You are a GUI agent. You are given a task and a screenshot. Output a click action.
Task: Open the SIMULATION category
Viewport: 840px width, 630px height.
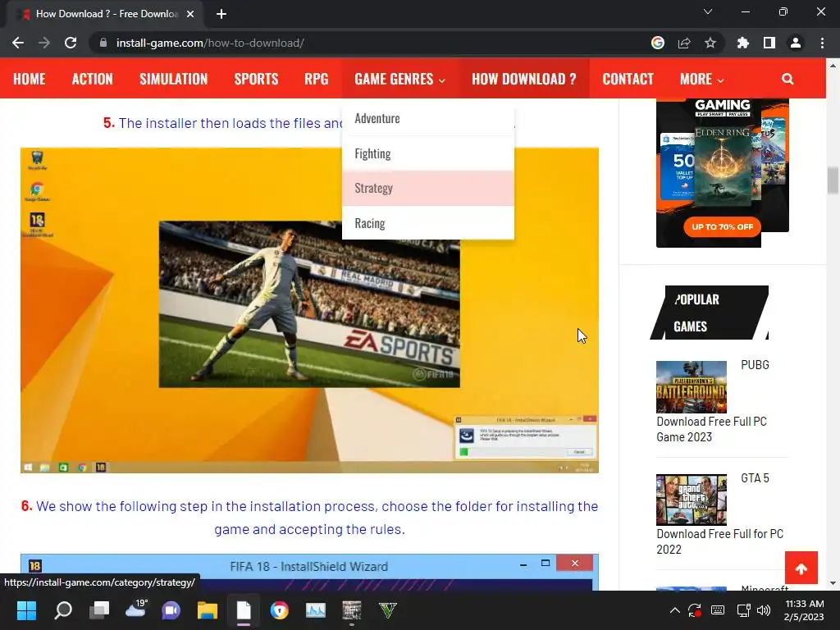(174, 79)
